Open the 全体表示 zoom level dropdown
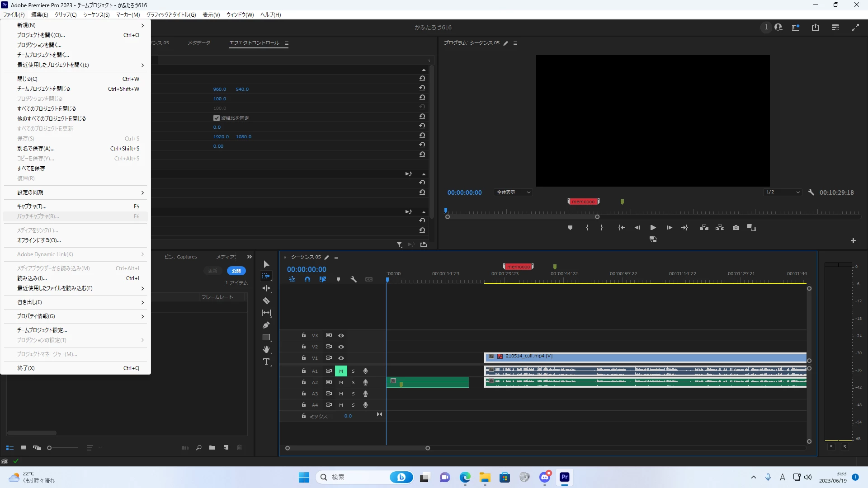 pos(513,192)
